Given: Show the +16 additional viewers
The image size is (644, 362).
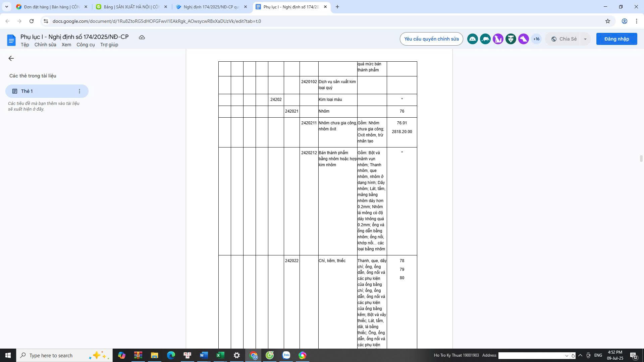Looking at the screenshot, I should [536, 39].
